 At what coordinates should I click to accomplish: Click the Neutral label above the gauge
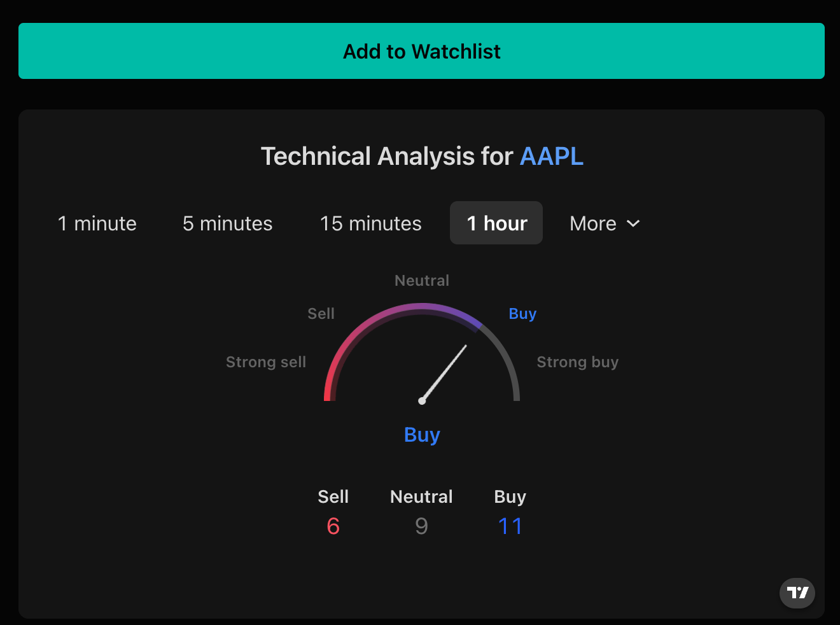click(x=422, y=281)
